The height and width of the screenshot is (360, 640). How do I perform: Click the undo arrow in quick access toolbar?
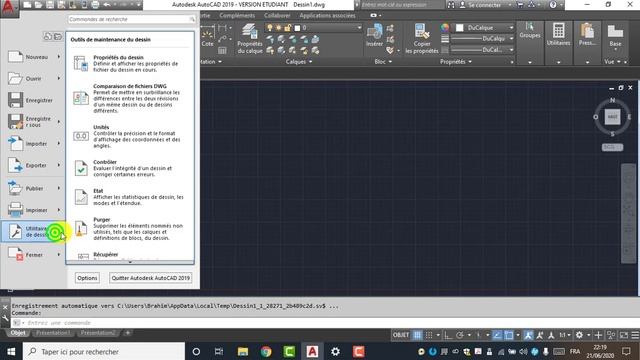coord(107,5)
